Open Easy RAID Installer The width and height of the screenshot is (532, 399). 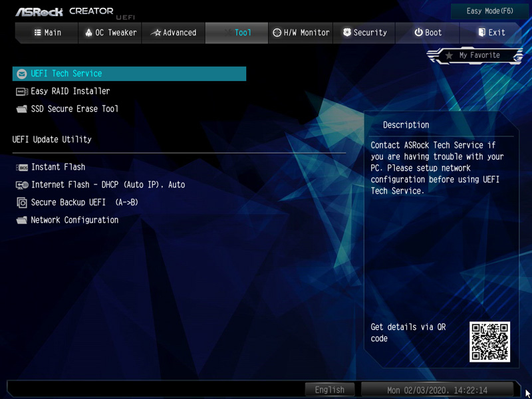click(70, 91)
